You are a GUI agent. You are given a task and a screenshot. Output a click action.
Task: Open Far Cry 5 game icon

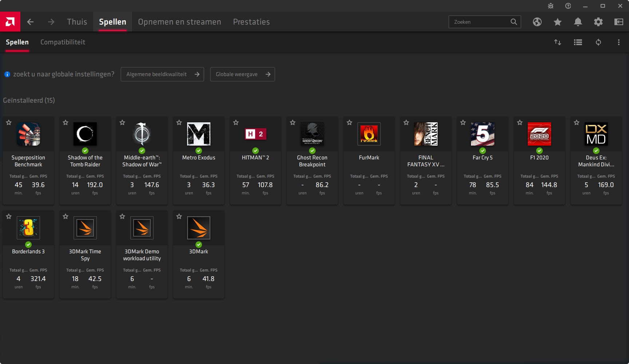[x=483, y=134]
